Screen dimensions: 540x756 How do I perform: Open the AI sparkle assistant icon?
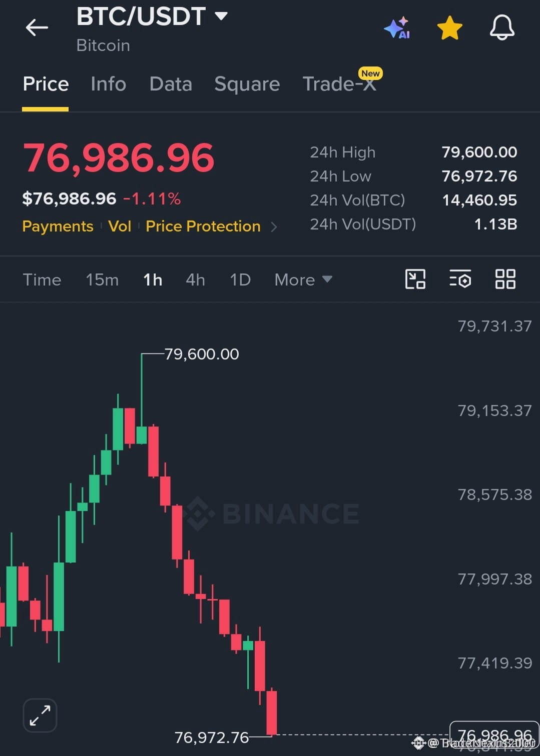pyautogui.click(x=398, y=28)
